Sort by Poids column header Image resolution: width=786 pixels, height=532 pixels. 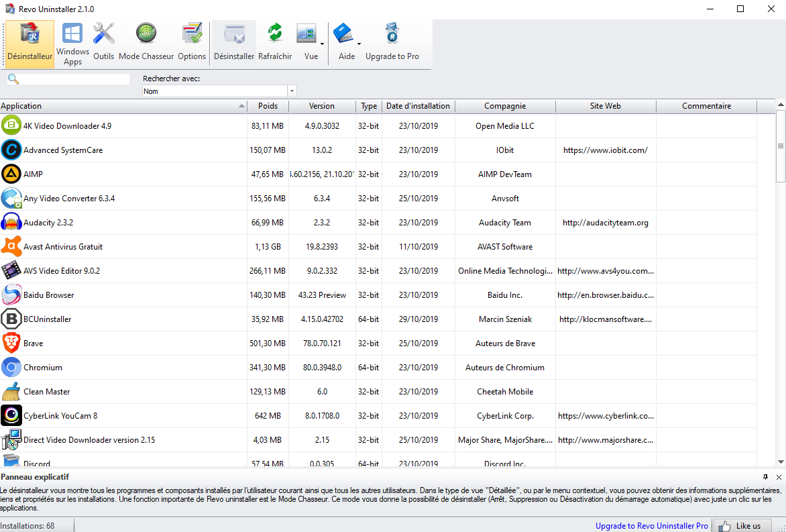tap(268, 106)
